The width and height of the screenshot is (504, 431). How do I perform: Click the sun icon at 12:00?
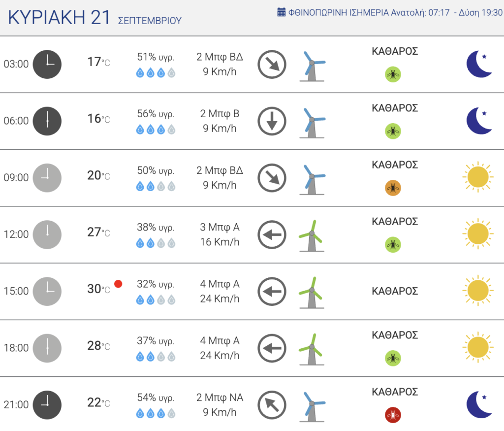coord(478,234)
